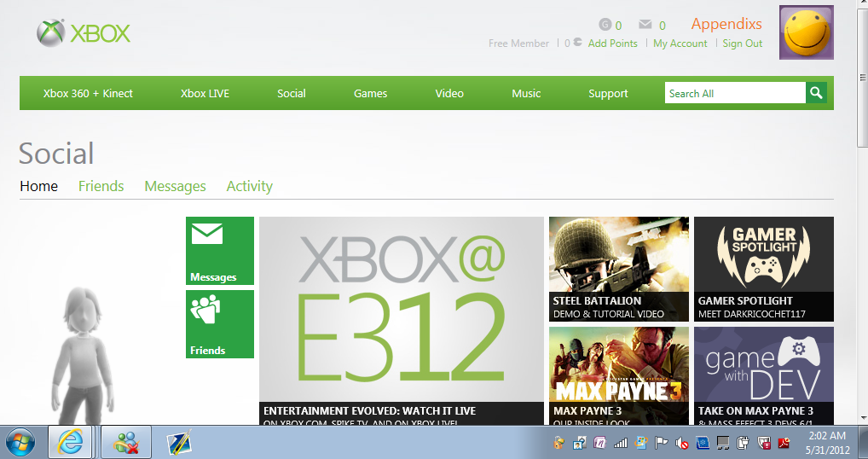Viewport: 868px width, 459px height.
Task: Open Windows Live Messenger from the taskbar
Action: (x=126, y=443)
